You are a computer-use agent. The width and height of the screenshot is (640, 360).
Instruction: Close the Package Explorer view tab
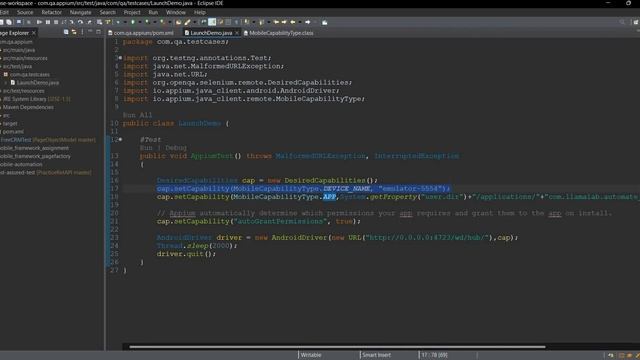click(x=34, y=33)
